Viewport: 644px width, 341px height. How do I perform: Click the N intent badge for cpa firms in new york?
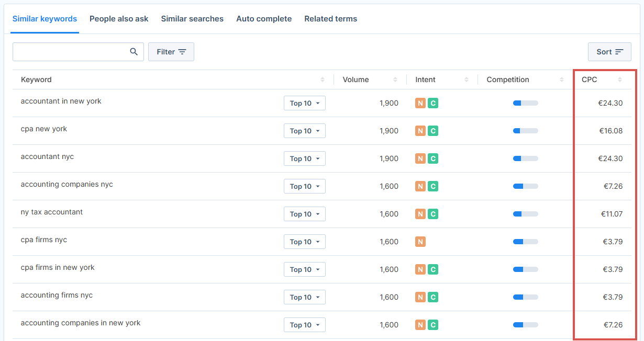pos(420,269)
